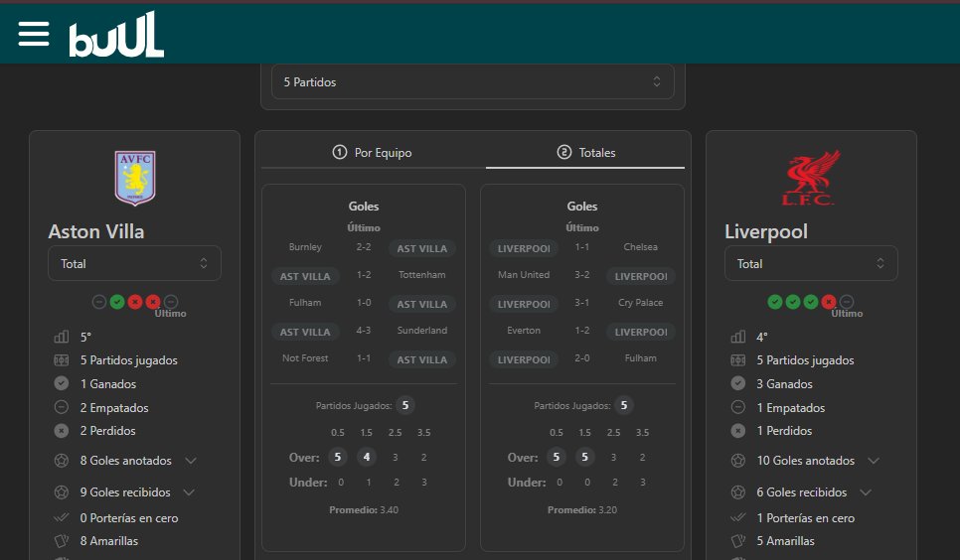
Task: Click Aston Villa Porterías en cero icon
Action: click(x=62, y=517)
